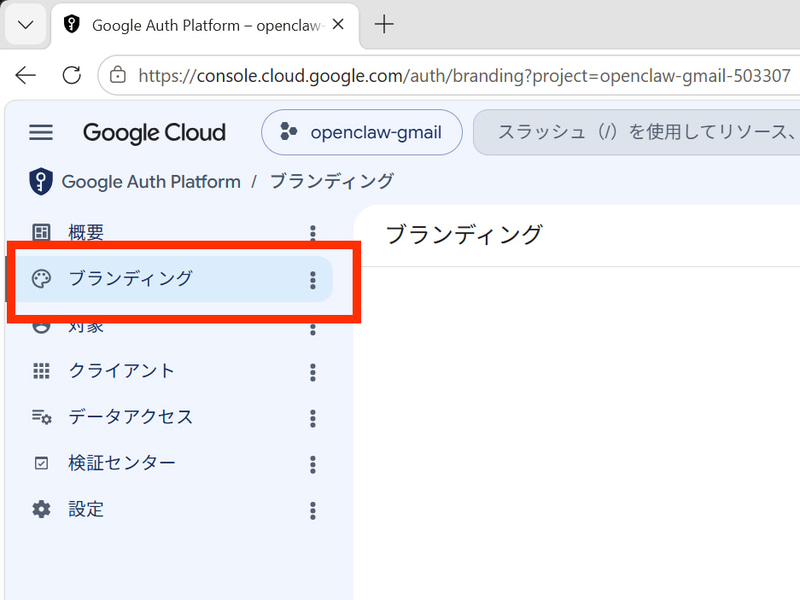This screenshot has height=600, width=800.
Task: Click the Google Cloud logo
Action: 154,133
